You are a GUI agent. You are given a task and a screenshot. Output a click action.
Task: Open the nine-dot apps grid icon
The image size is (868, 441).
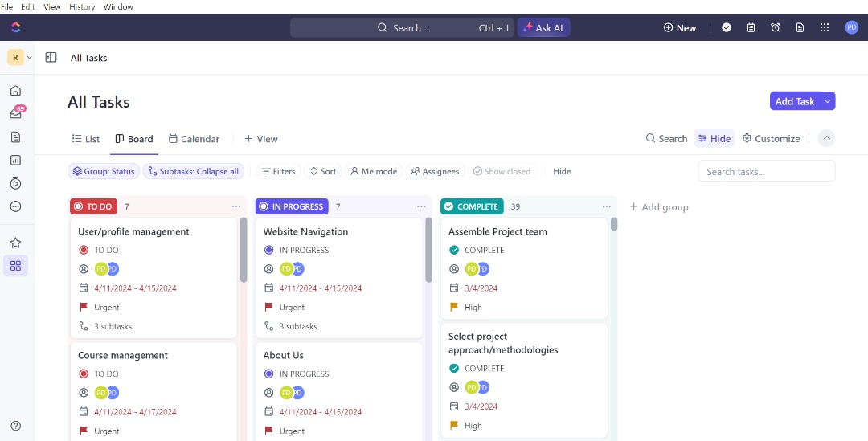pos(824,27)
